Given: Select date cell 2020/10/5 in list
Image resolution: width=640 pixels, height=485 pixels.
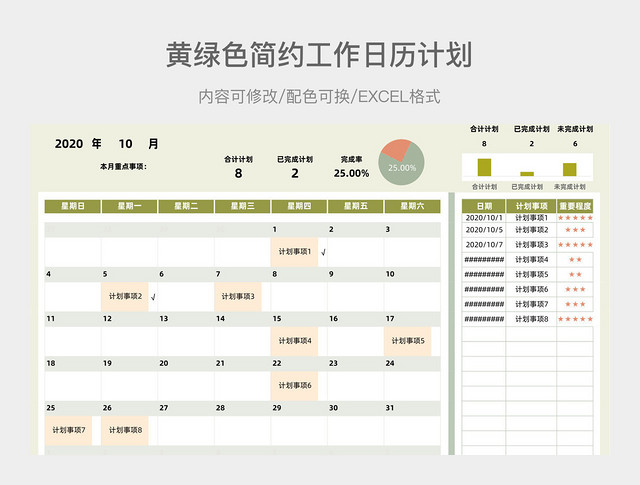Looking at the screenshot, I should pos(484,230).
